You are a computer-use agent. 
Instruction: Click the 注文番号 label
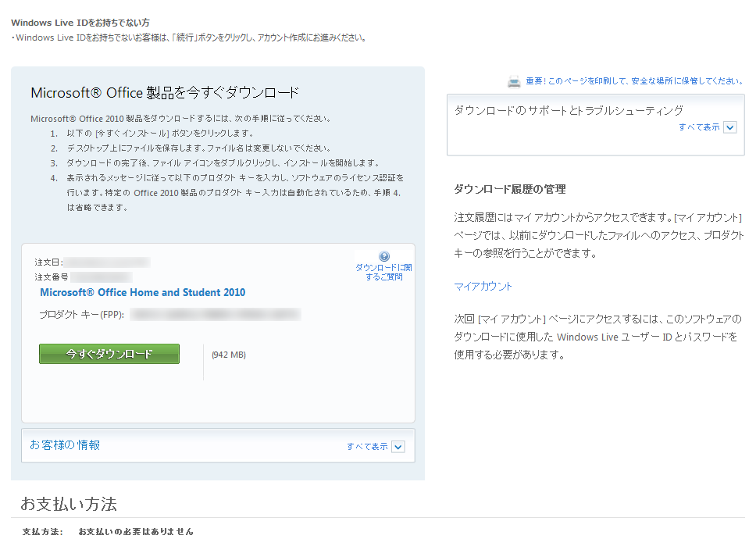coord(51,277)
